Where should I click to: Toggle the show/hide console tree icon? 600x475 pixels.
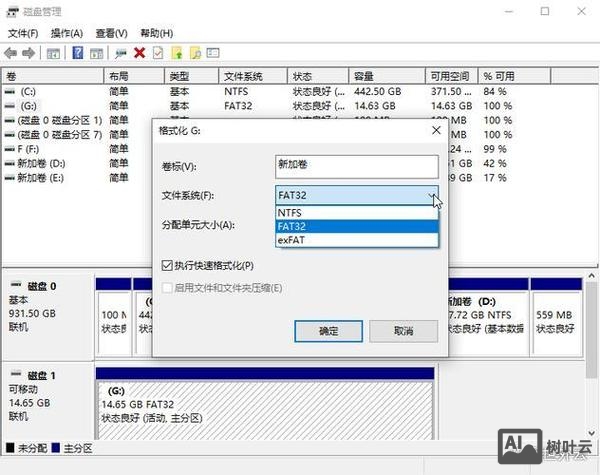click(x=53, y=53)
